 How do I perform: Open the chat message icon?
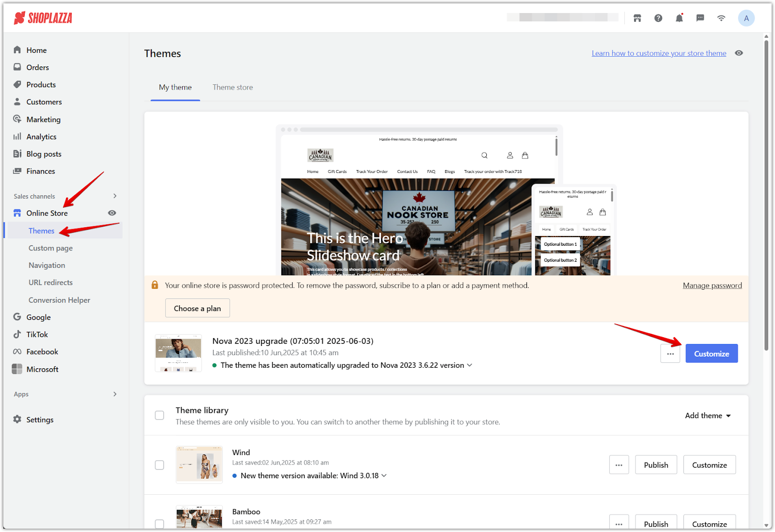pos(700,18)
